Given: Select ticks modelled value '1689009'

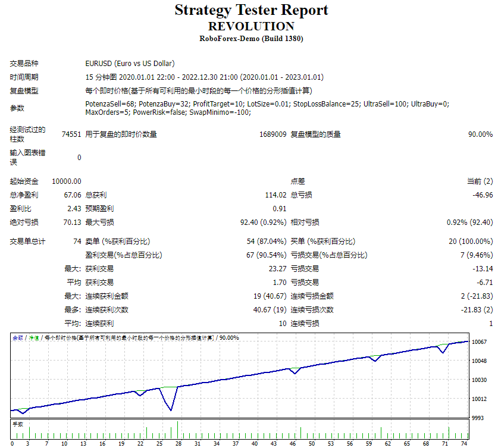Looking at the screenshot, I should 273,134.
